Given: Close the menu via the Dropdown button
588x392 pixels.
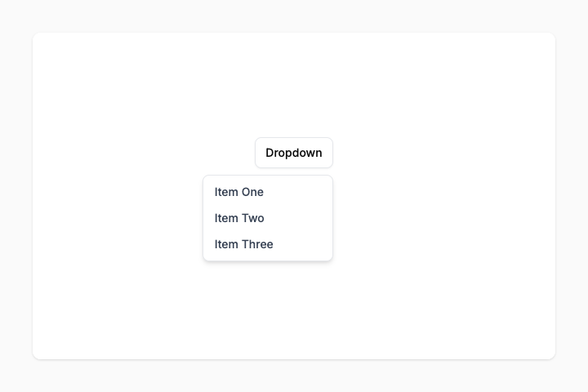Looking at the screenshot, I should 294,153.
